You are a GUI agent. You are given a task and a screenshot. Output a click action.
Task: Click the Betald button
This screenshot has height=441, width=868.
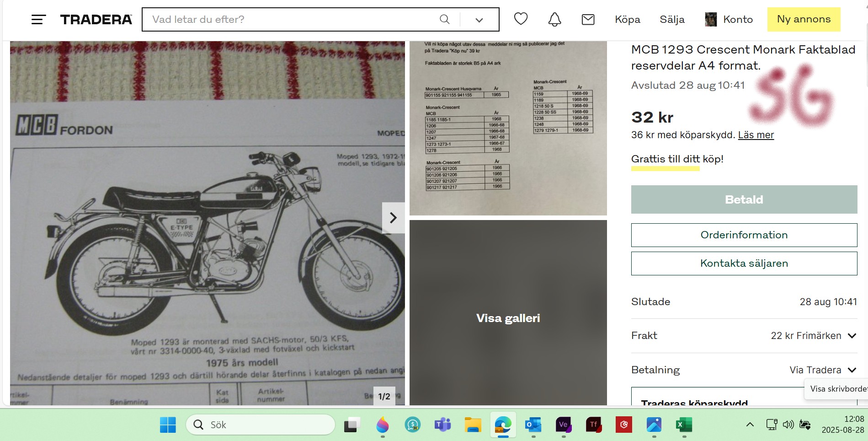point(744,199)
